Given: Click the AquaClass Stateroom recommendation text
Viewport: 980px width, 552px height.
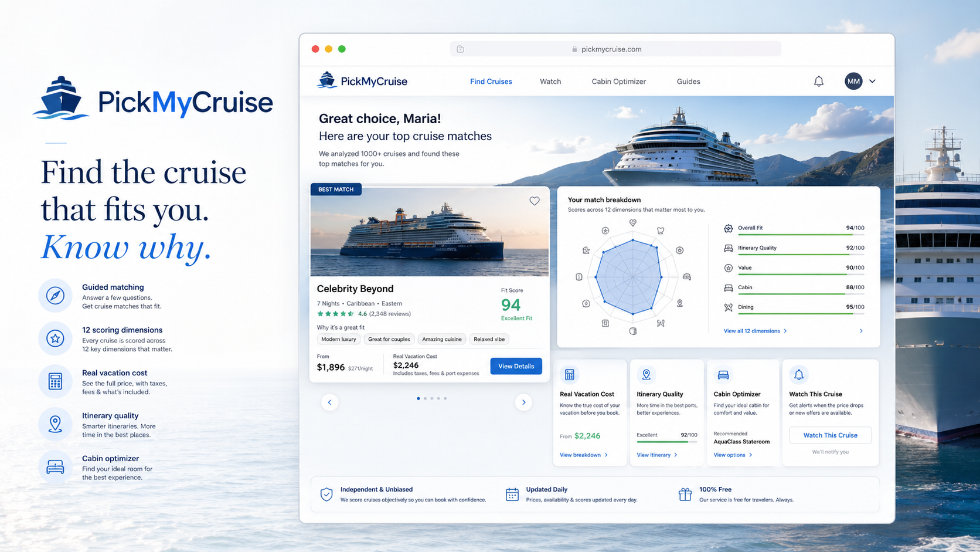Looking at the screenshot, I should [x=741, y=442].
